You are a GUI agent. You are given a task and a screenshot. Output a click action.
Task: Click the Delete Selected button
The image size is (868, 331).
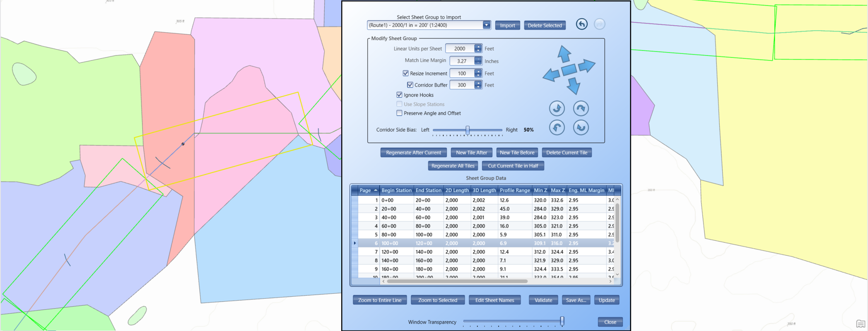point(545,25)
